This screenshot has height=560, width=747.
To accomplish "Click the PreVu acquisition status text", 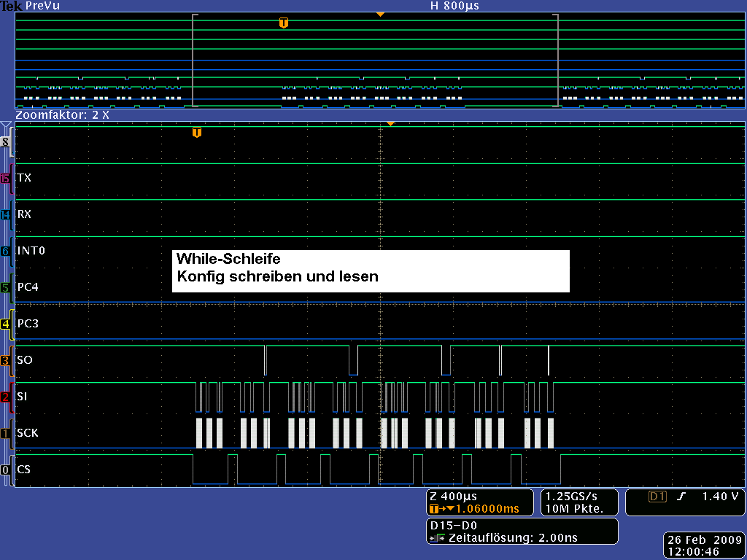I will (43, 6).
